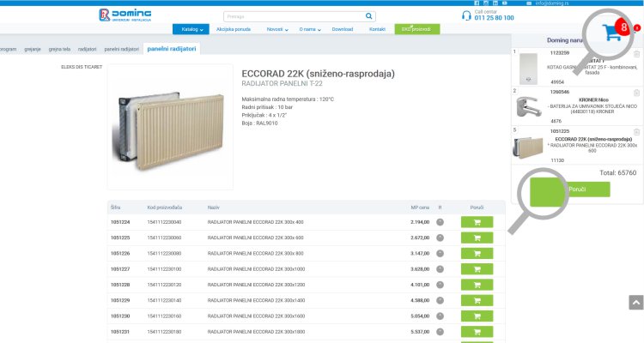644x343 pixels.
Task: Open the Download menu item
Action: click(343, 29)
